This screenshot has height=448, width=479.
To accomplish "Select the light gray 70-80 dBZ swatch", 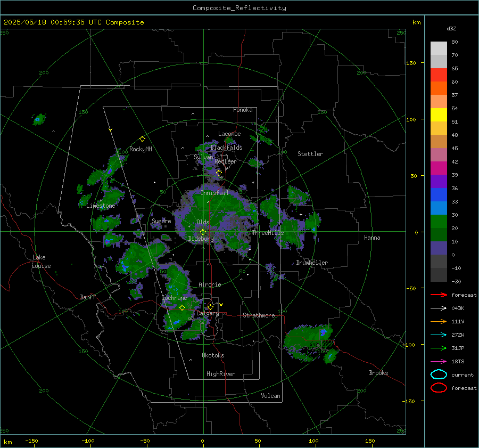I will click(439, 48).
